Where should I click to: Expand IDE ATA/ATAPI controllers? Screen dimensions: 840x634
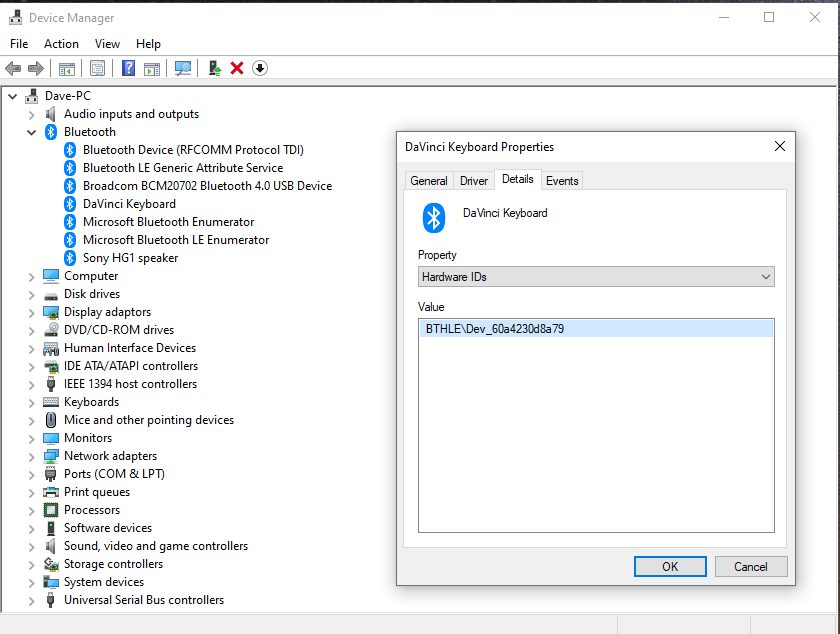(x=31, y=367)
